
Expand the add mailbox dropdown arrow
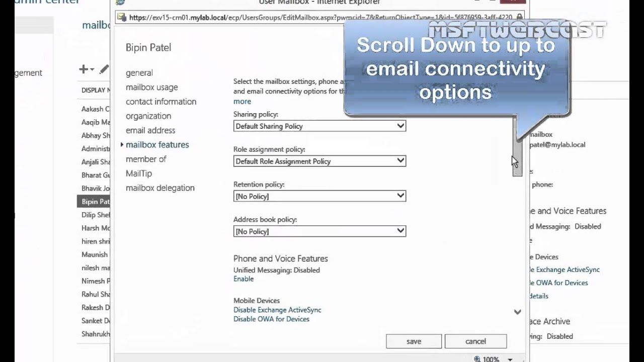click(x=92, y=70)
